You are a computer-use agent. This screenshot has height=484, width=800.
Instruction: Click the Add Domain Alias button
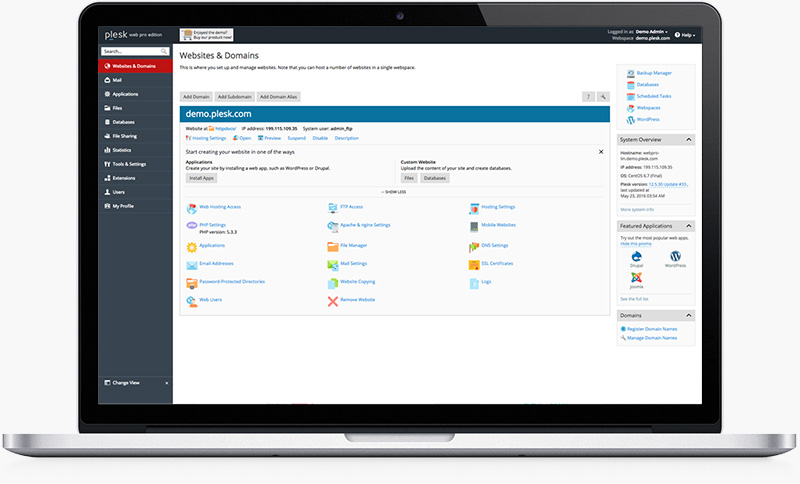click(x=279, y=97)
